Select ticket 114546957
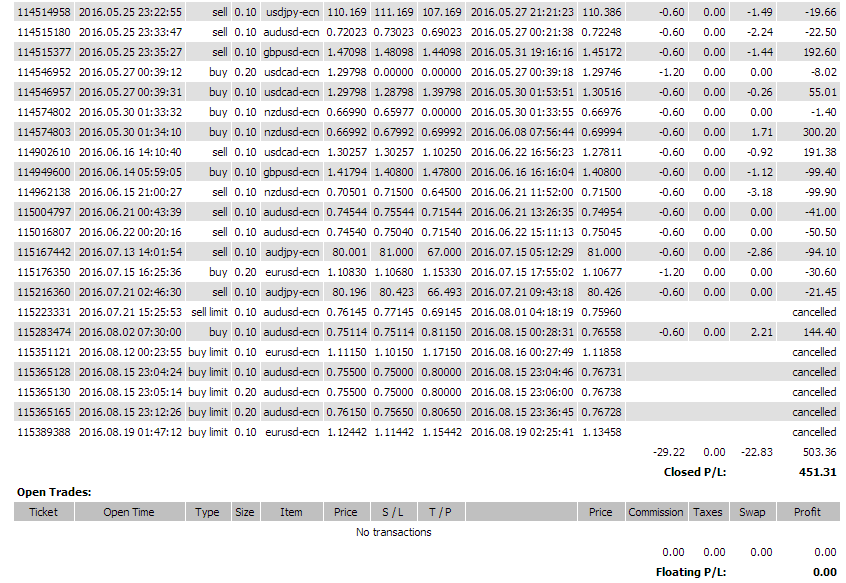 click(x=44, y=92)
